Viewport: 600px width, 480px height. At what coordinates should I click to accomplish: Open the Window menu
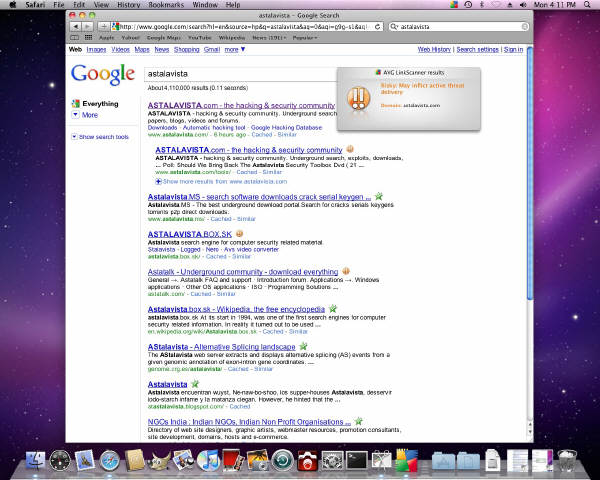(205, 5)
